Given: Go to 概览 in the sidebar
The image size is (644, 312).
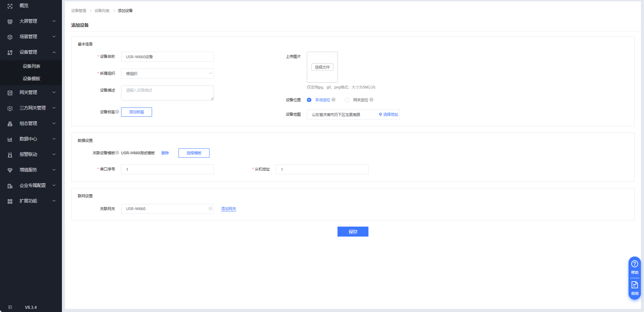Looking at the screenshot, I should pos(24,6).
